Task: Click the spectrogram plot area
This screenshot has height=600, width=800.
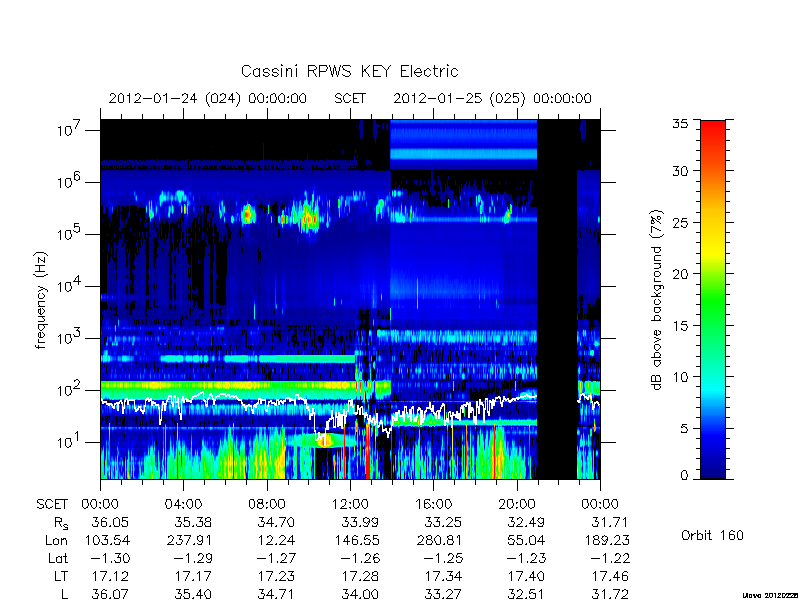Action: coord(350,299)
